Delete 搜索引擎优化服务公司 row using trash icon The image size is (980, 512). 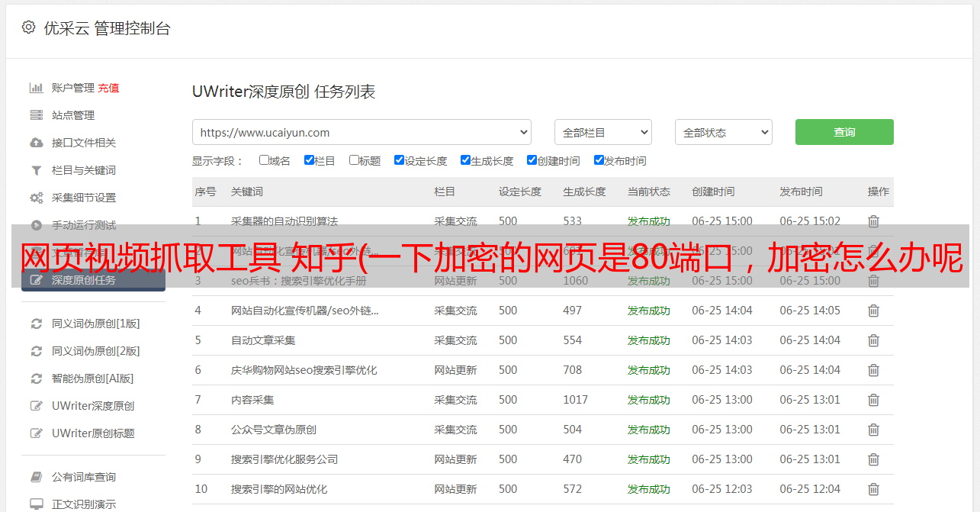(x=873, y=459)
